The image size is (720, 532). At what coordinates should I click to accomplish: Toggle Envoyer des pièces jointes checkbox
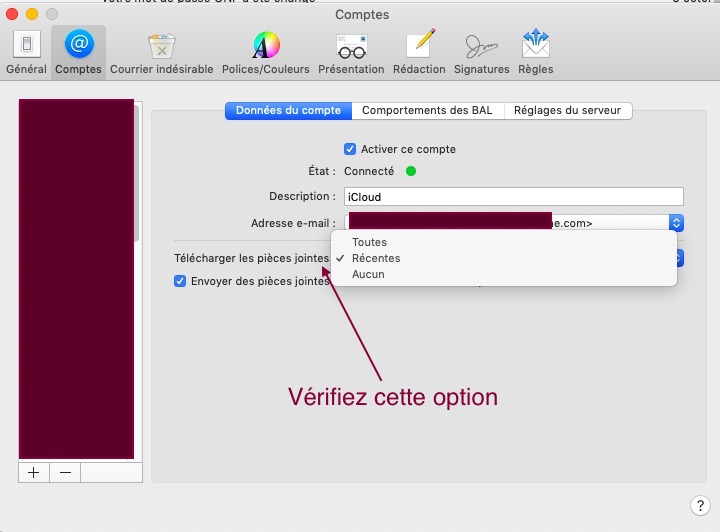point(181,282)
